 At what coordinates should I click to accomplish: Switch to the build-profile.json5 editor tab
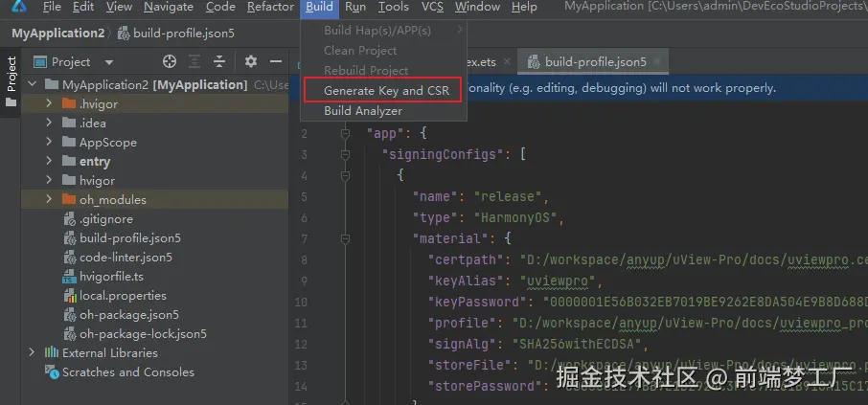click(x=593, y=62)
